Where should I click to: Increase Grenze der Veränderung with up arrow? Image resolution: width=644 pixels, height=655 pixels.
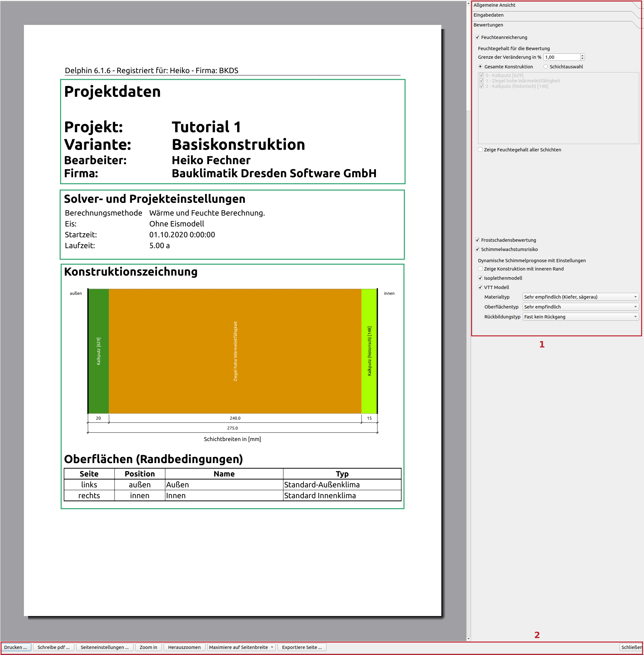click(x=582, y=56)
